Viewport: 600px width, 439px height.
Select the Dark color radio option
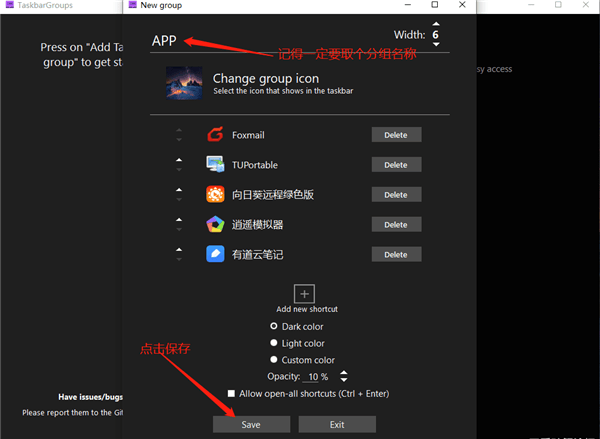click(274, 327)
